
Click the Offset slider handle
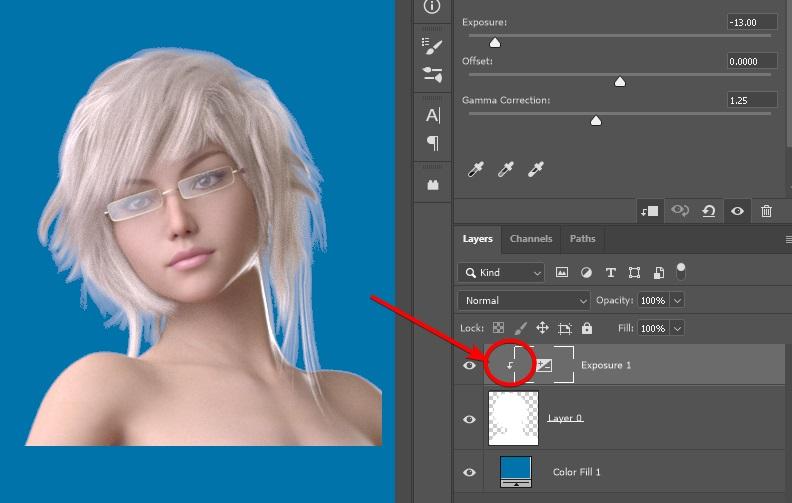click(620, 82)
